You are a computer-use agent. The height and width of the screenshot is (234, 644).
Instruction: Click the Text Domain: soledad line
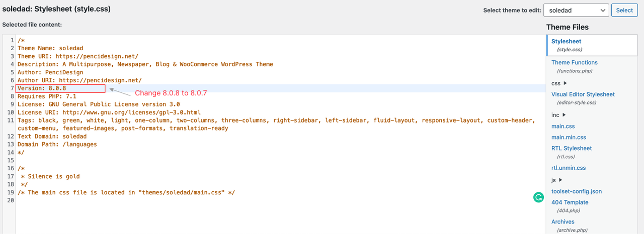[52, 137]
